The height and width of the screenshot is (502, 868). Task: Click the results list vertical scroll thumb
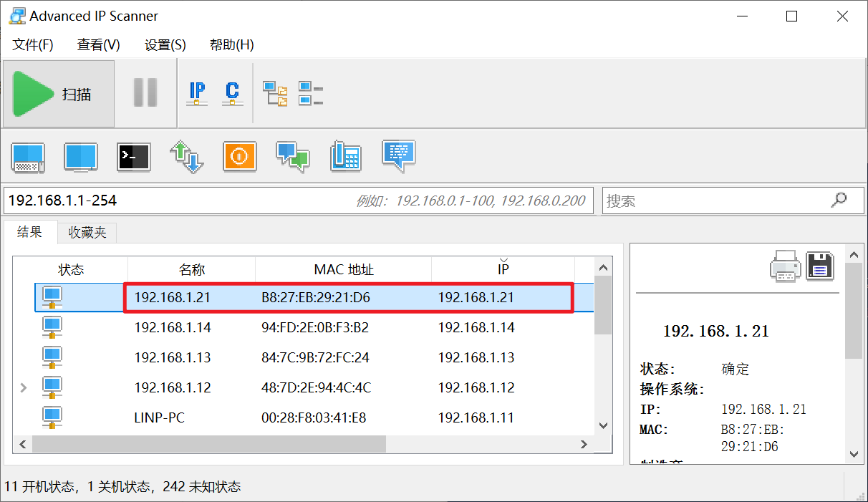(604, 305)
